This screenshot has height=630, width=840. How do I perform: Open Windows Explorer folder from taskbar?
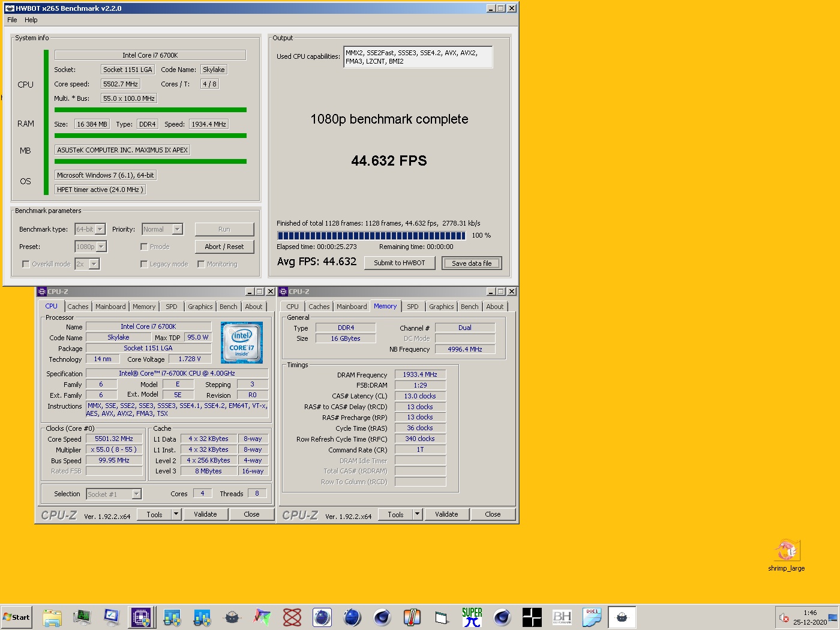point(52,617)
